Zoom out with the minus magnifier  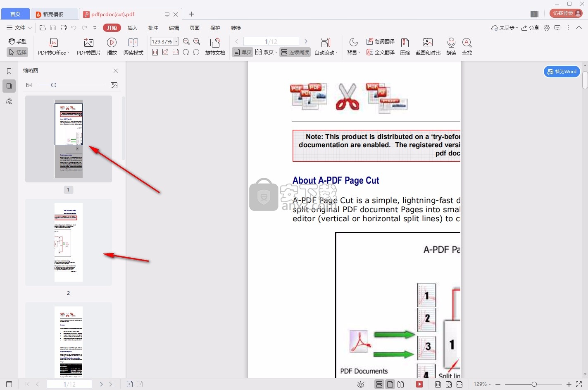click(x=186, y=41)
